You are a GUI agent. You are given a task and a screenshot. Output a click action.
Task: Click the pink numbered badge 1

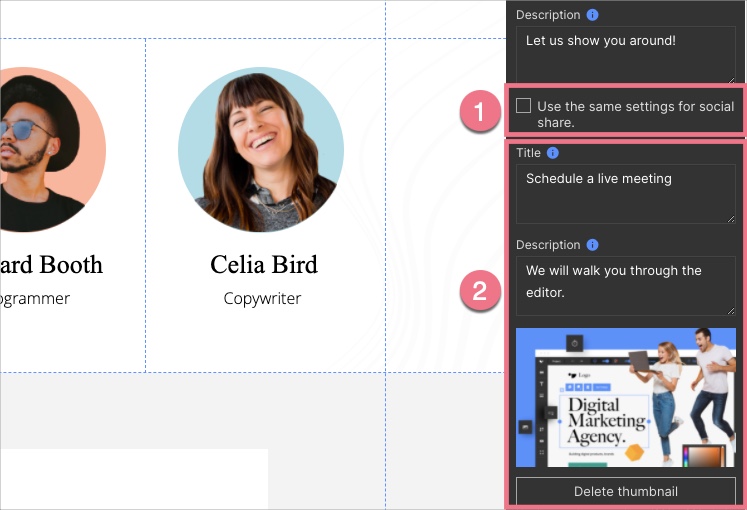click(x=480, y=113)
